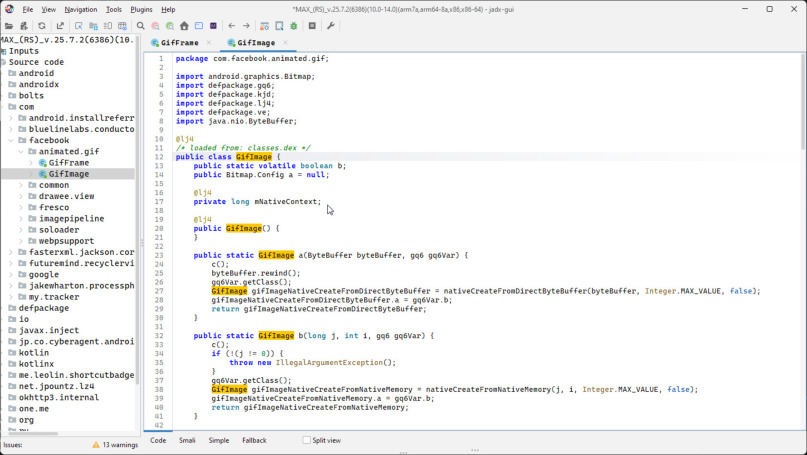Image resolution: width=807 pixels, height=455 pixels.
Task: Close the GifImage tab
Action: click(285, 43)
